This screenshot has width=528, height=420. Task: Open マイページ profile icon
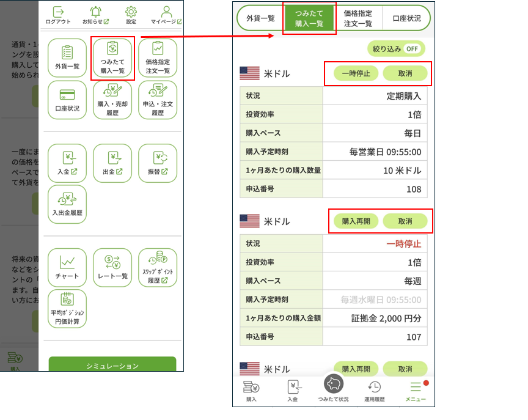tap(166, 13)
